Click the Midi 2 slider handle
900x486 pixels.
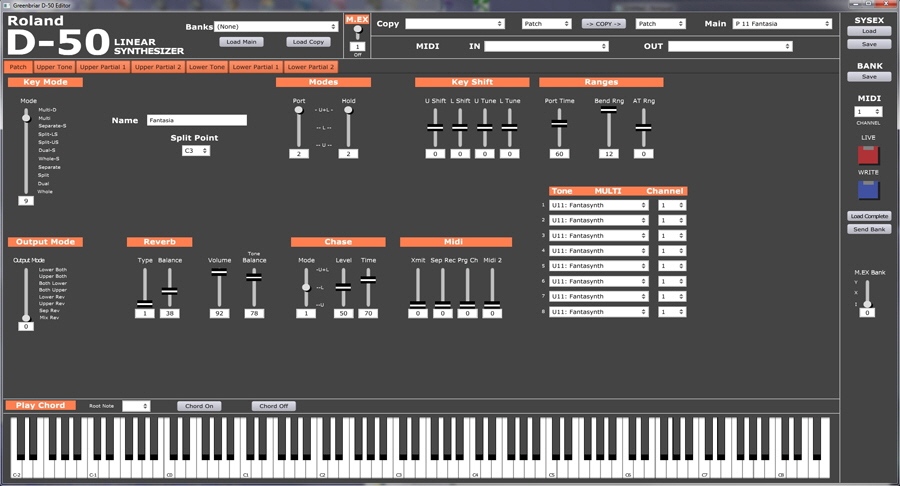tap(492, 304)
